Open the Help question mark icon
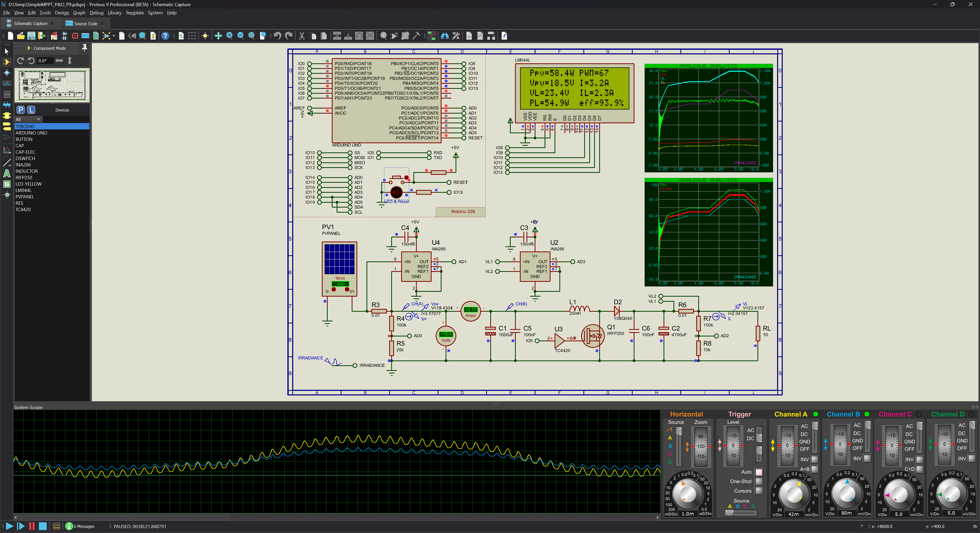 point(165,36)
